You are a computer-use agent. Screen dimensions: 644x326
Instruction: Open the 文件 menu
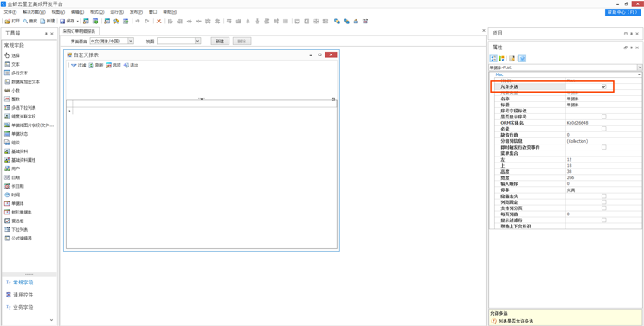coord(10,12)
